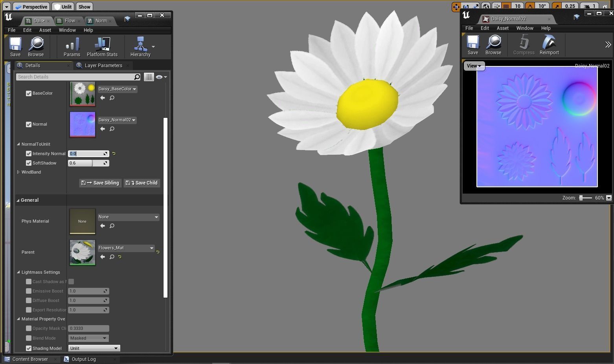Use selected asset arrow for Parent material
This screenshot has height=364, width=614.
[103, 257]
